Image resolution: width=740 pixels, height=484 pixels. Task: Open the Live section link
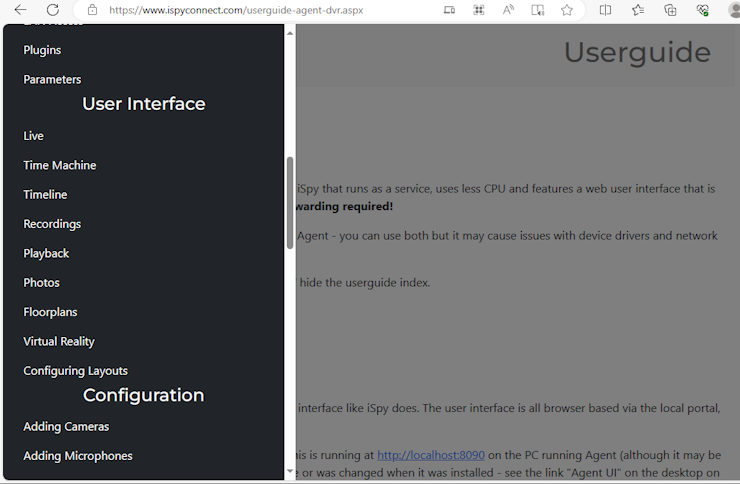[x=33, y=136]
